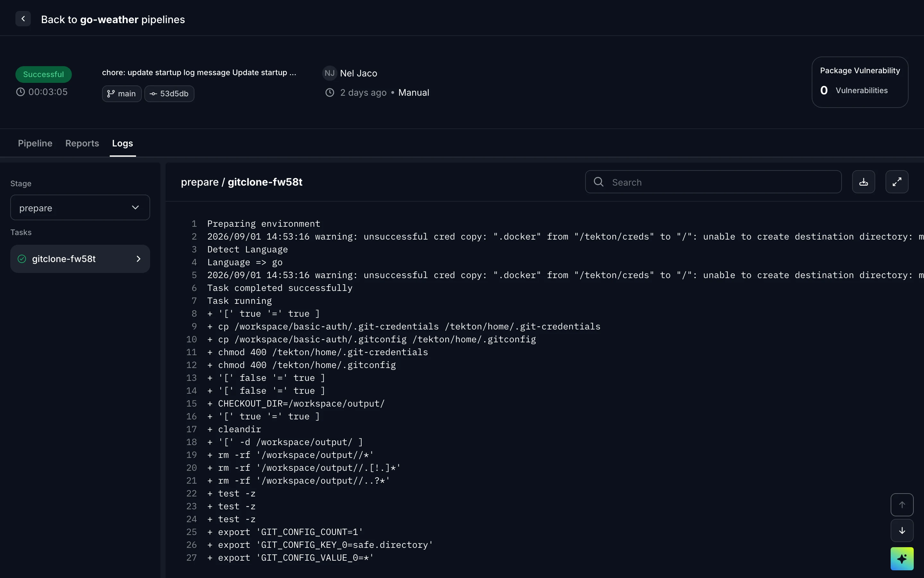This screenshot has width=924, height=578.
Task: Focus the log Search field
Action: coord(713,182)
